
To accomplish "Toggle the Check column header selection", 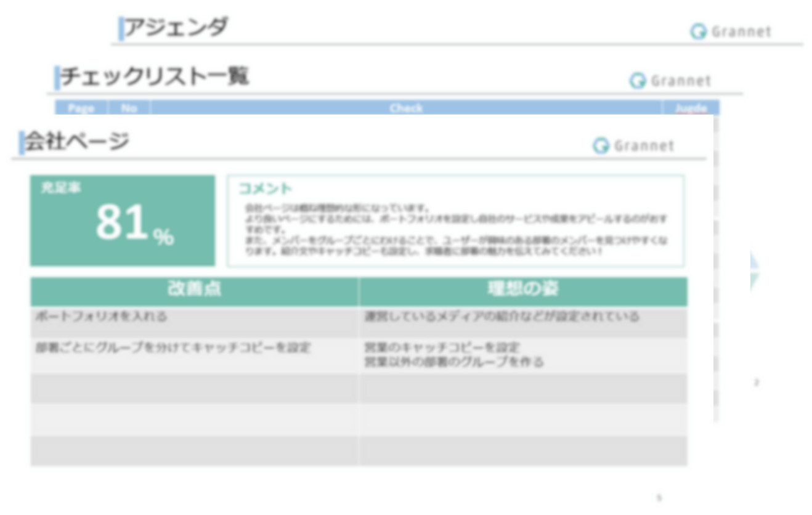I will click(407, 108).
